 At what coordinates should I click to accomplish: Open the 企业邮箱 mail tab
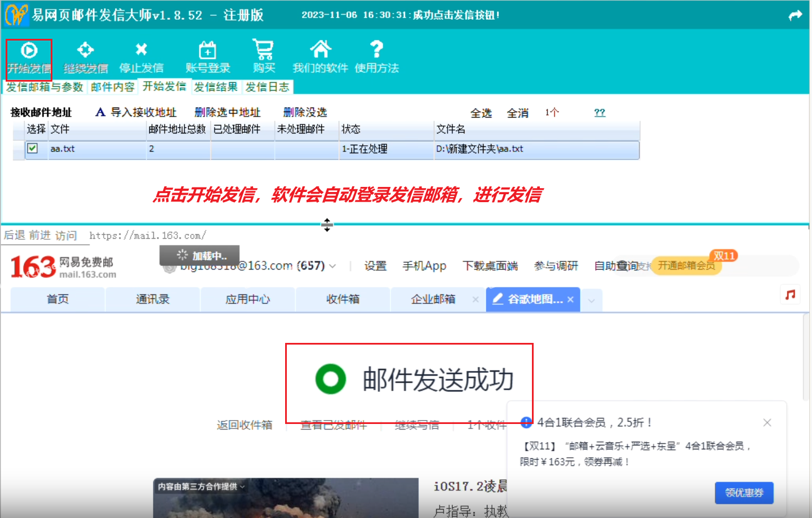pos(433,300)
